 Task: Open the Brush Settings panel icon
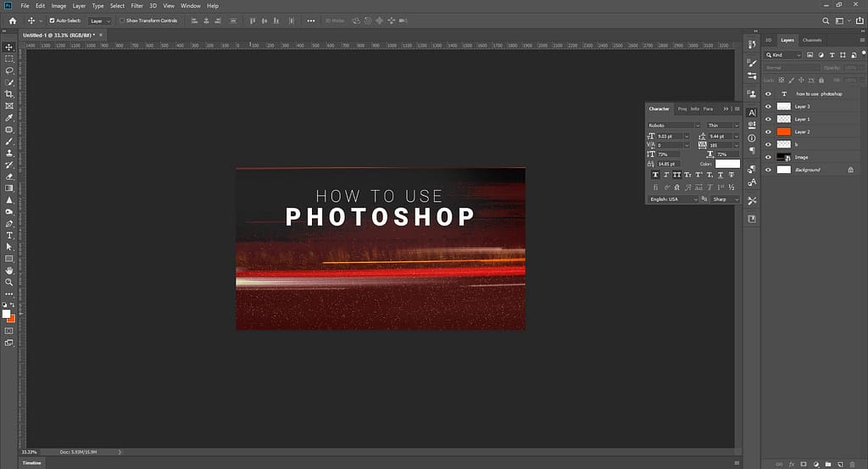pyautogui.click(x=752, y=63)
